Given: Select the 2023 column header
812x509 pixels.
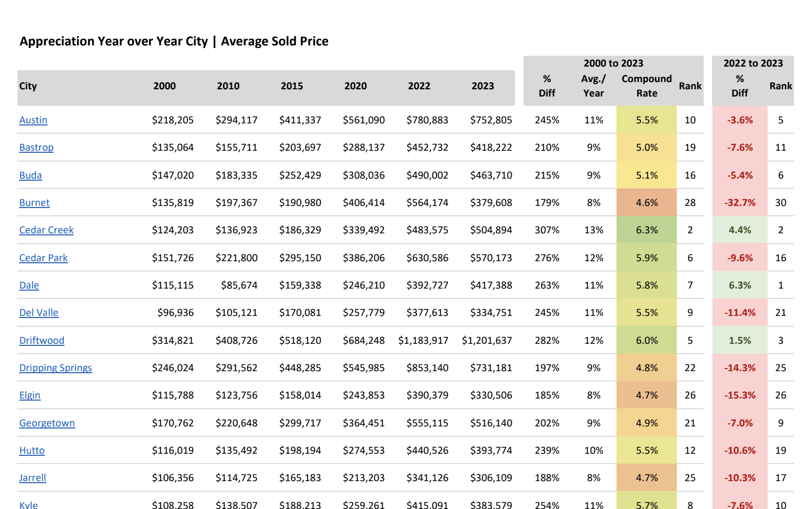Looking at the screenshot, I should (x=483, y=86).
